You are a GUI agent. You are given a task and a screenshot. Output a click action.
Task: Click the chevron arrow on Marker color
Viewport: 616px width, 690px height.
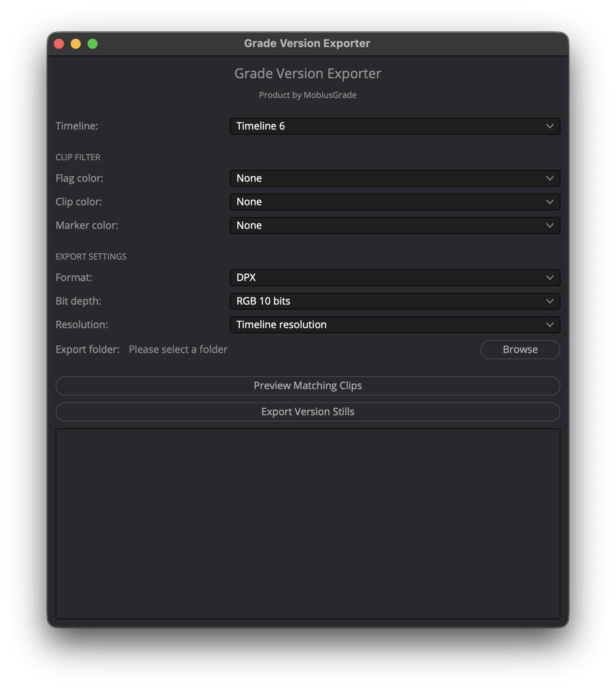click(x=550, y=226)
